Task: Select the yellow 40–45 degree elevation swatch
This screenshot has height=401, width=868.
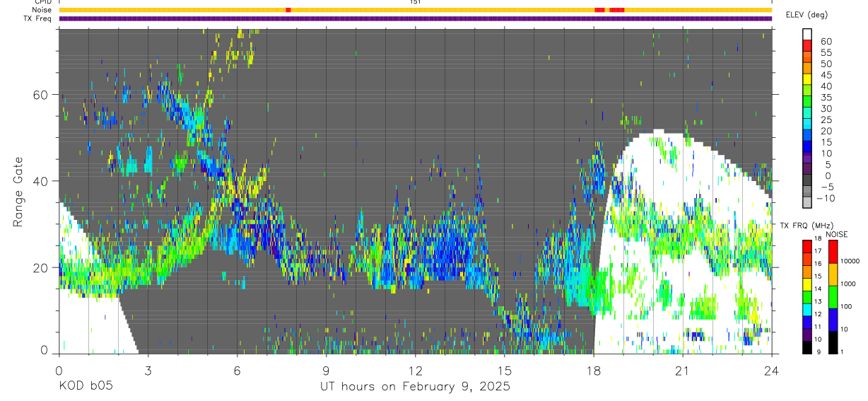Action: pos(807,80)
